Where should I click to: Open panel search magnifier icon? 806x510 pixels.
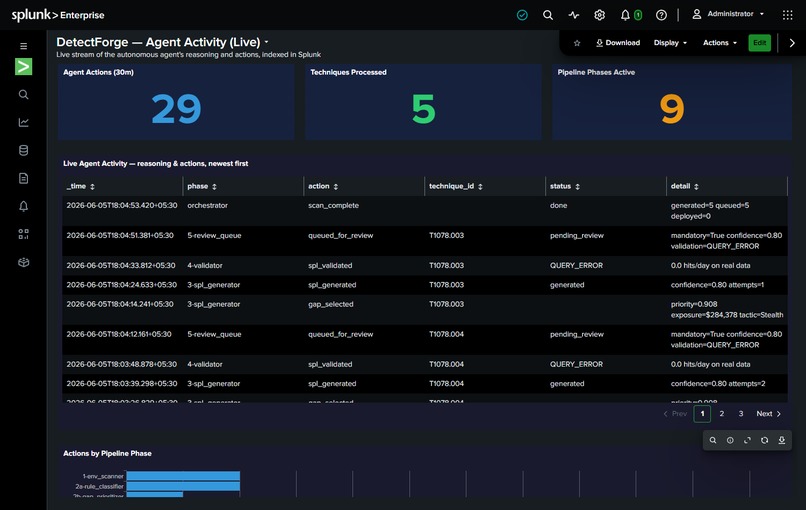click(x=713, y=441)
